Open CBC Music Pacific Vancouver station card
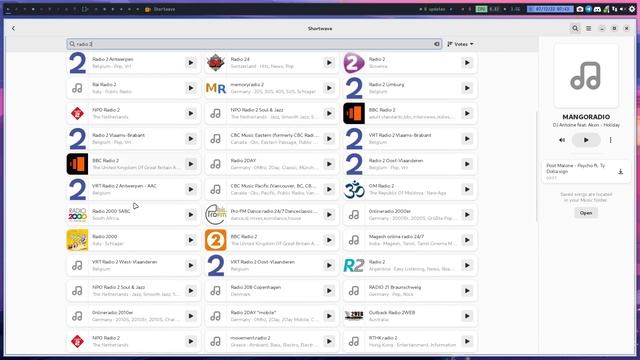The height and width of the screenshot is (360, 640). click(x=271, y=189)
